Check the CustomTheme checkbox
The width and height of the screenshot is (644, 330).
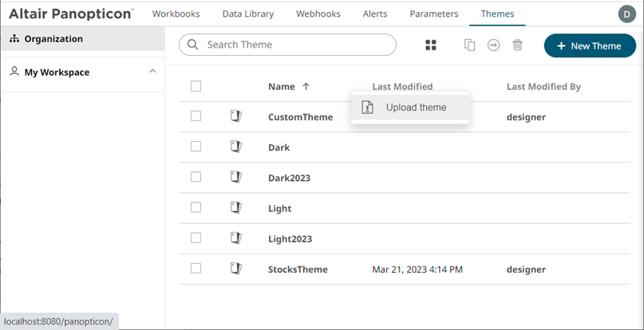pyautogui.click(x=196, y=116)
